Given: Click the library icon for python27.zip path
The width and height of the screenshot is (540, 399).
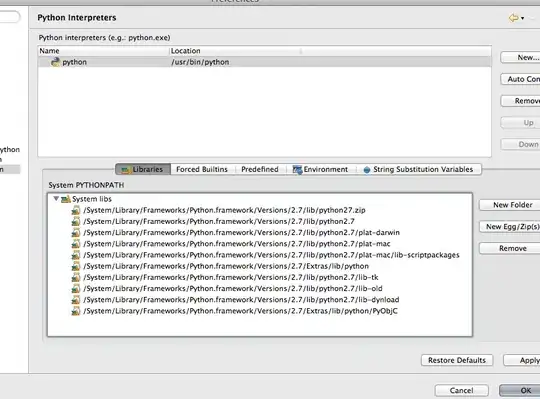Looking at the screenshot, I should [76, 210].
